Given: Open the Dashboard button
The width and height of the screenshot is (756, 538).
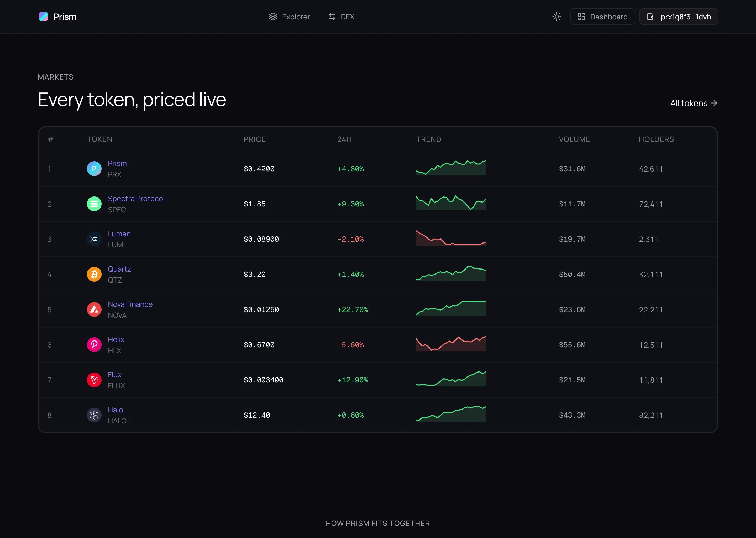Looking at the screenshot, I should pos(602,17).
